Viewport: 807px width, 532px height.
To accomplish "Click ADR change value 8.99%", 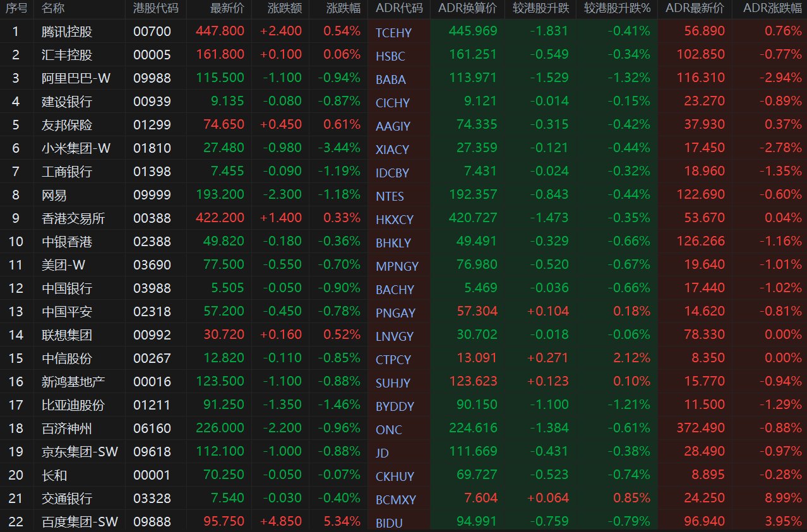I will (x=782, y=499).
